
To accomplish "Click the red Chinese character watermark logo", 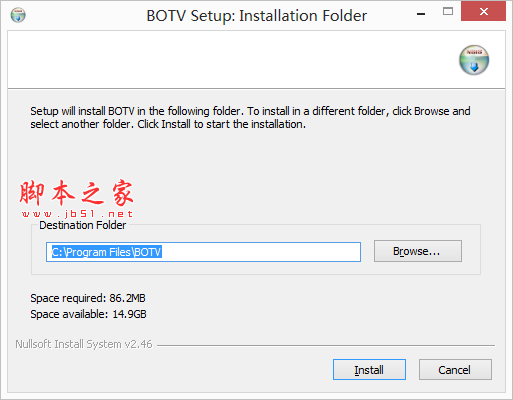I will point(76,193).
